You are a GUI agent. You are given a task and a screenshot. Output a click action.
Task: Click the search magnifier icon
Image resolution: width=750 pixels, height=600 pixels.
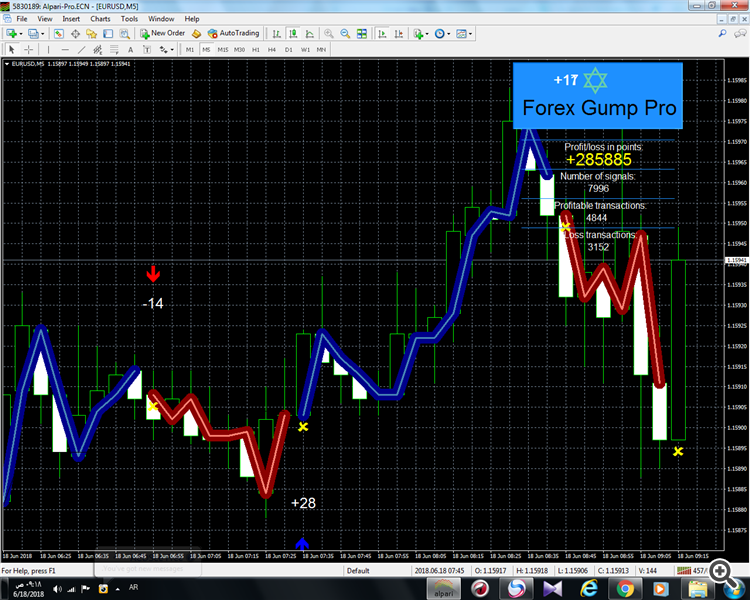(722, 33)
